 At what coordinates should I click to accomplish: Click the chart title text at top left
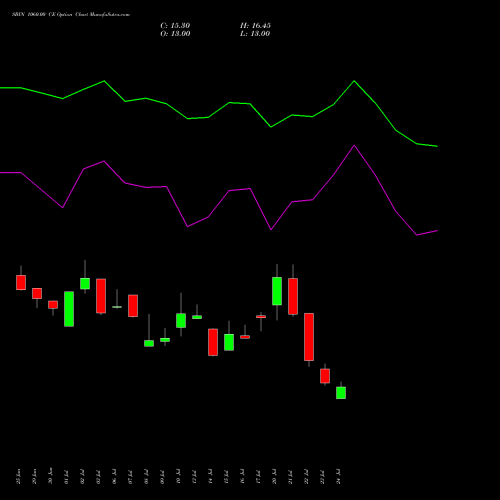coord(71,15)
